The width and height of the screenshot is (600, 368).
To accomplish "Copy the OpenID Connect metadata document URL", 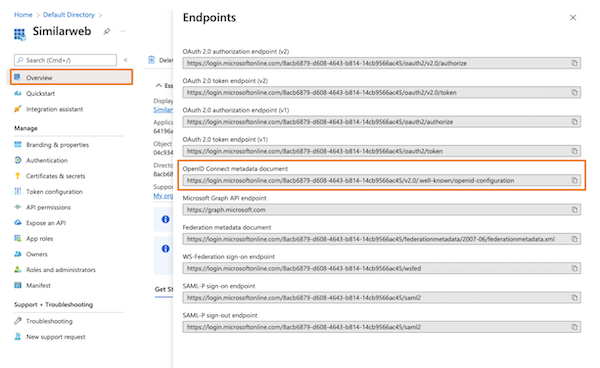I will (574, 180).
